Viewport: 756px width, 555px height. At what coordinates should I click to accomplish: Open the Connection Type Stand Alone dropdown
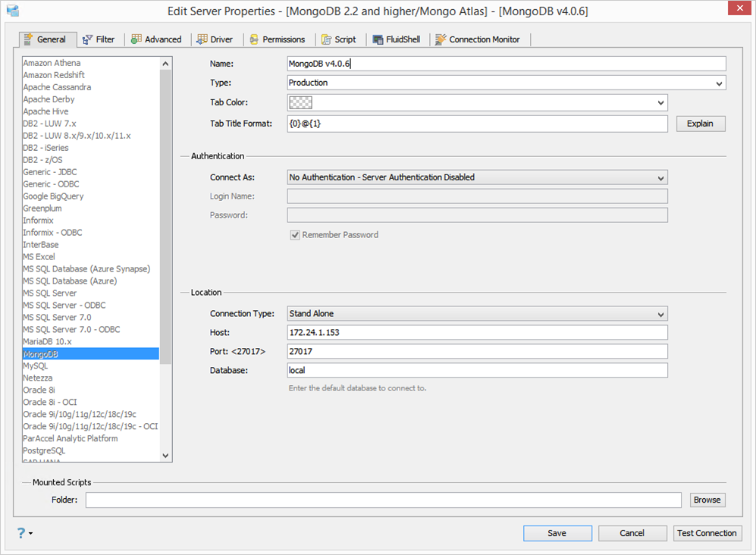[477, 314]
